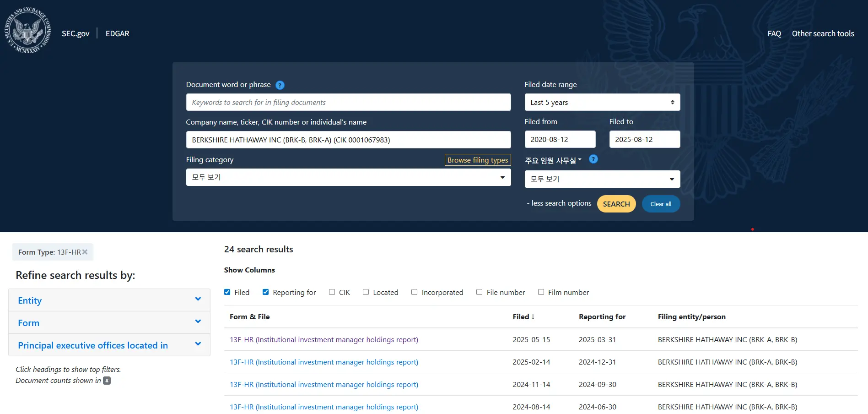The width and height of the screenshot is (868, 414).
Task: Select BERKSHIRE HATHAWAY entity in 2024-08-14 row
Action: point(728,407)
